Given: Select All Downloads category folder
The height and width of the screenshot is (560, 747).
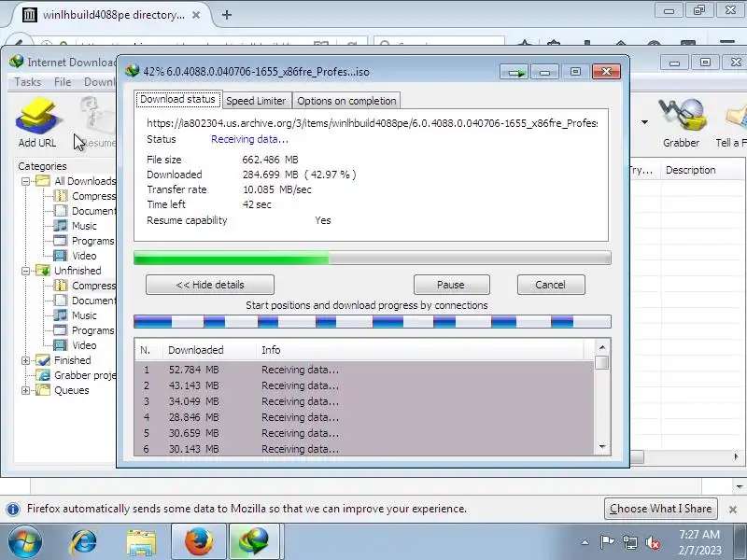Looking at the screenshot, I should point(77,181).
